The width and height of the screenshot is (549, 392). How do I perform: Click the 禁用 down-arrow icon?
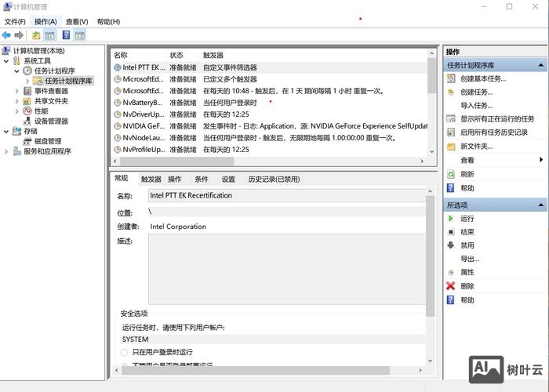coord(451,245)
